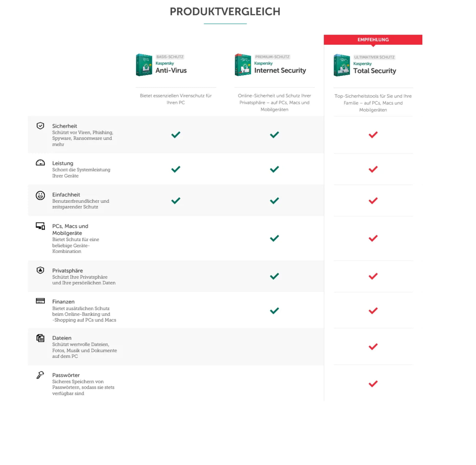This screenshot has height=465, width=476.
Task: Select the Kaspersky Anti-Virus product box image
Action: (x=144, y=65)
